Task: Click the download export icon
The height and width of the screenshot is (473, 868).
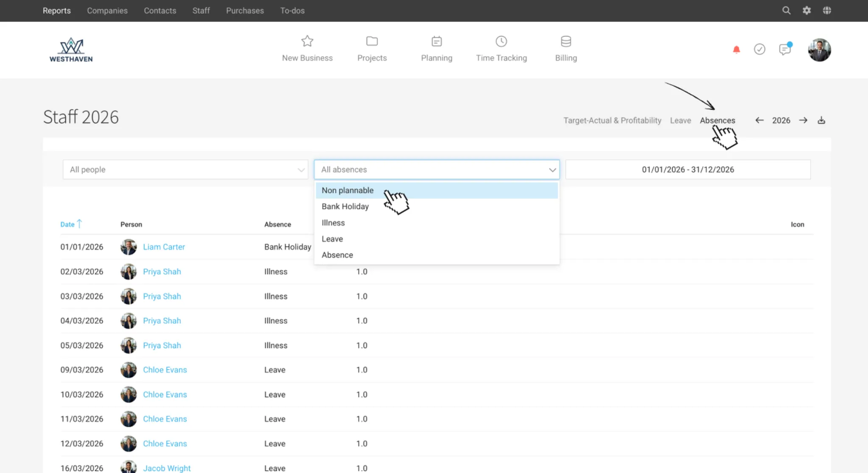Action: click(x=821, y=120)
